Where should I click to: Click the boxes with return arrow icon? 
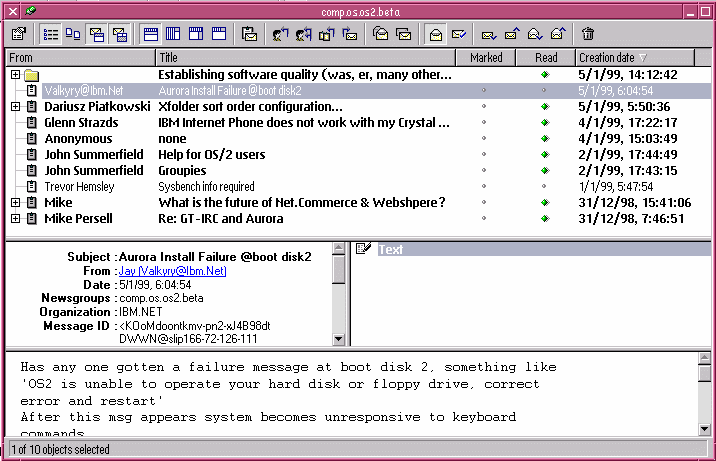coord(326,34)
